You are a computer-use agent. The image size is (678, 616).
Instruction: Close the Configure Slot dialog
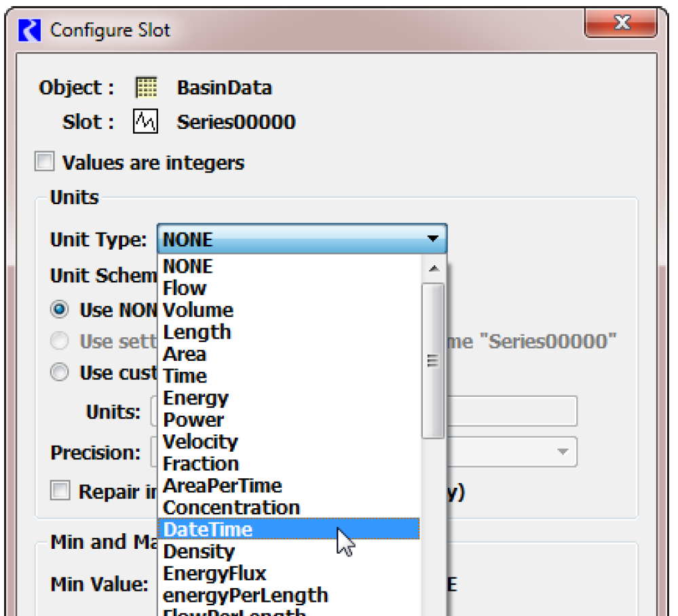[x=621, y=25]
